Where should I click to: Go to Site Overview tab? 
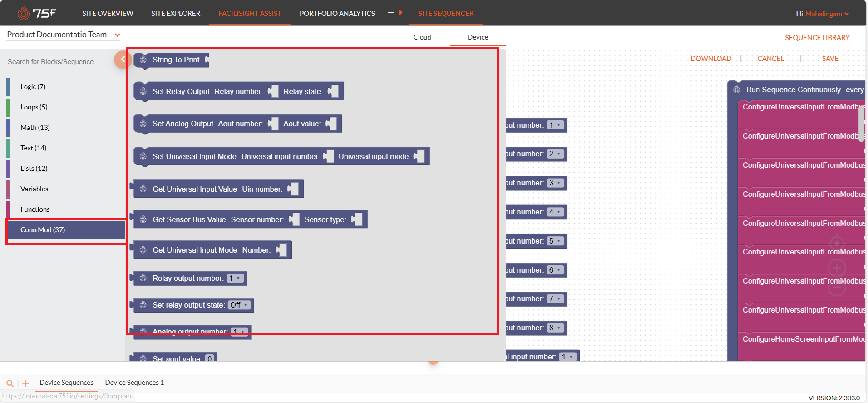[108, 14]
